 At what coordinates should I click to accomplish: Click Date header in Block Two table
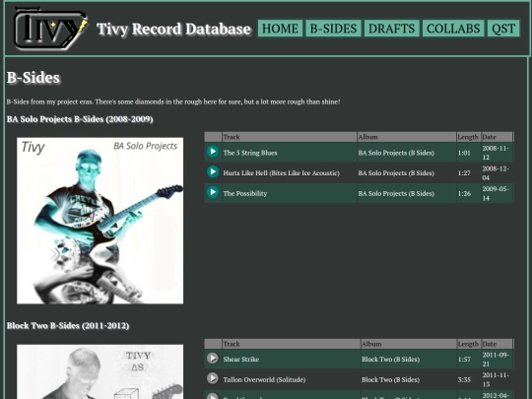[x=497, y=344]
